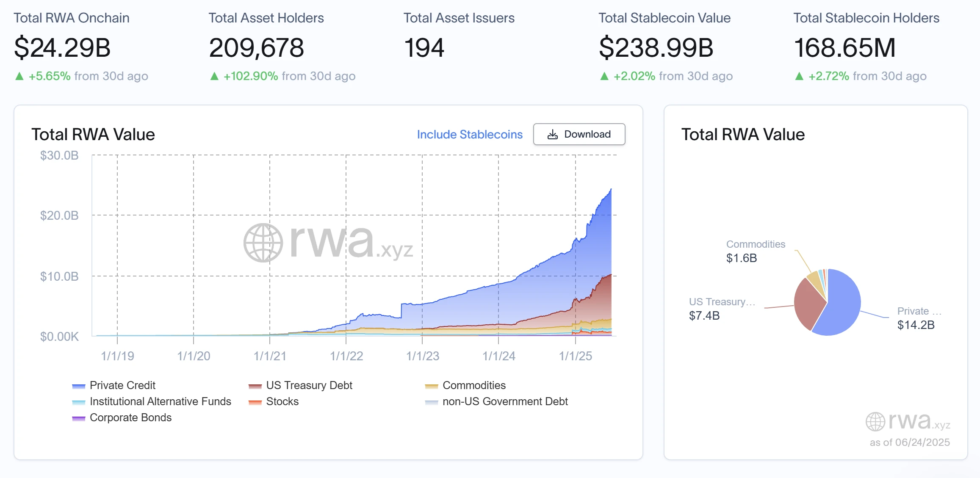Toggle Include Stablecoins on the chart
The image size is (980, 478).
click(x=469, y=134)
